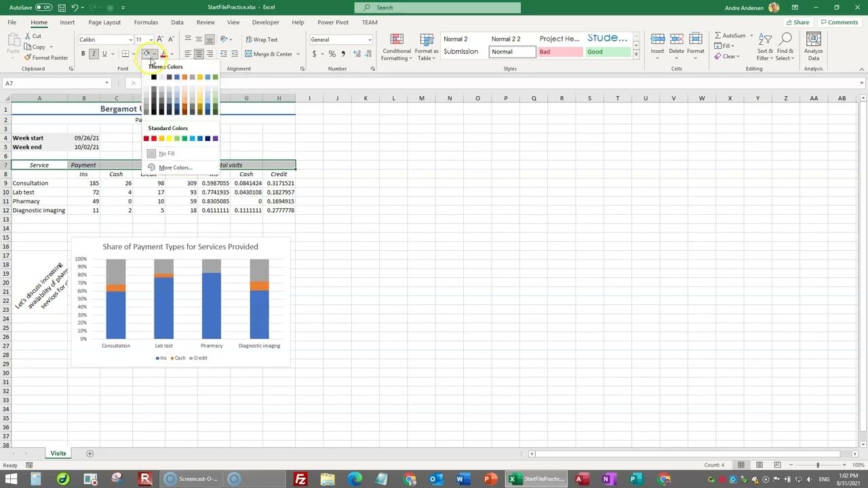This screenshot has width=868, height=488.
Task: Pick the standard red fill color
Action: click(x=153, y=138)
